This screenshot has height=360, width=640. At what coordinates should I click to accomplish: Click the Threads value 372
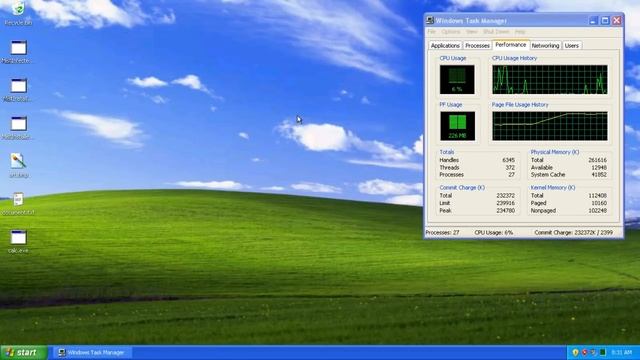point(510,168)
